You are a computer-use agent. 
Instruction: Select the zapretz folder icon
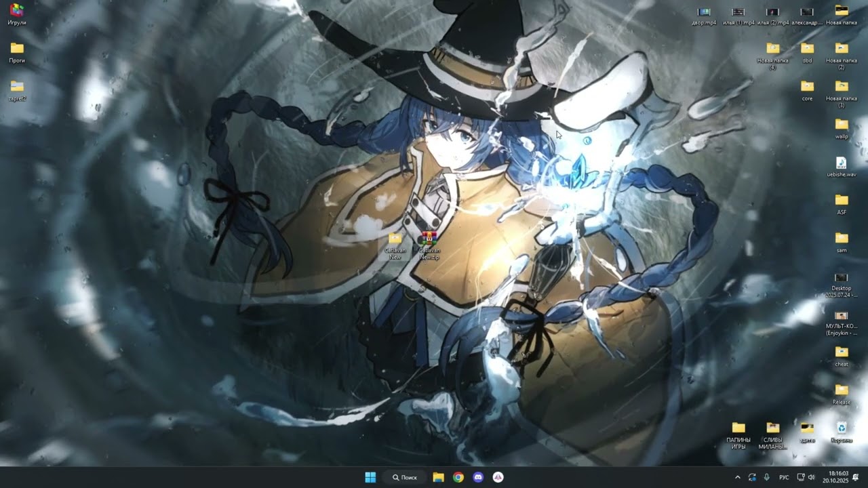click(17, 90)
